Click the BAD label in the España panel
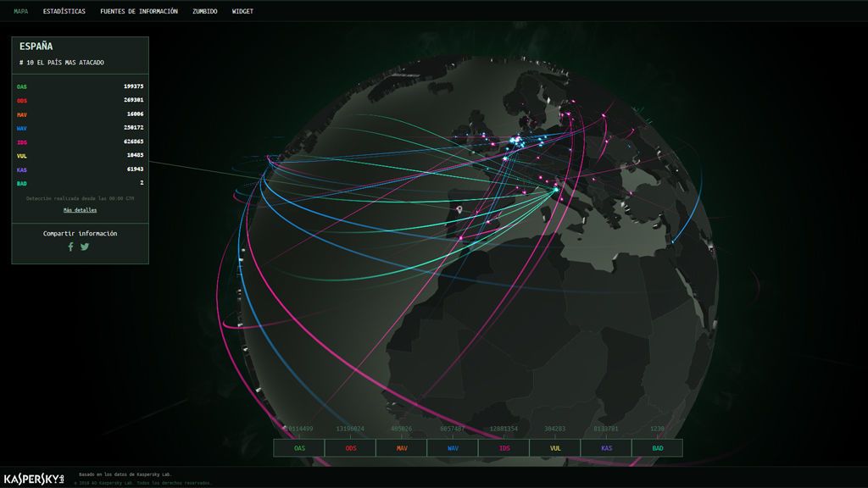Image resolution: width=868 pixels, height=488 pixels. pos(21,183)
